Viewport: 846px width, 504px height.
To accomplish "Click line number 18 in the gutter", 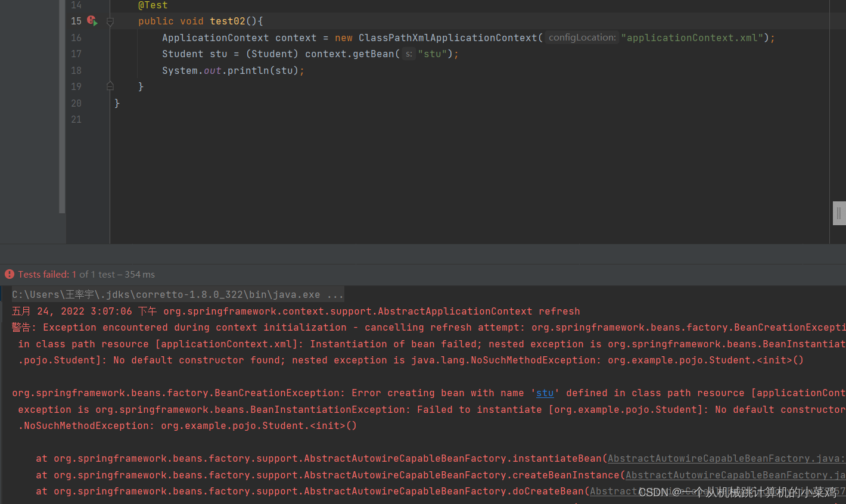I will (x=76, y=70).
